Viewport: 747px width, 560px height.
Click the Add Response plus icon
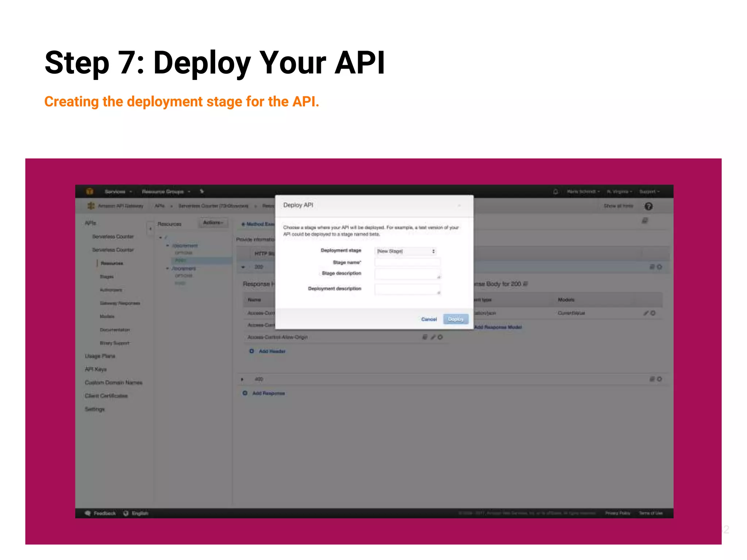(x=245, y=393)
